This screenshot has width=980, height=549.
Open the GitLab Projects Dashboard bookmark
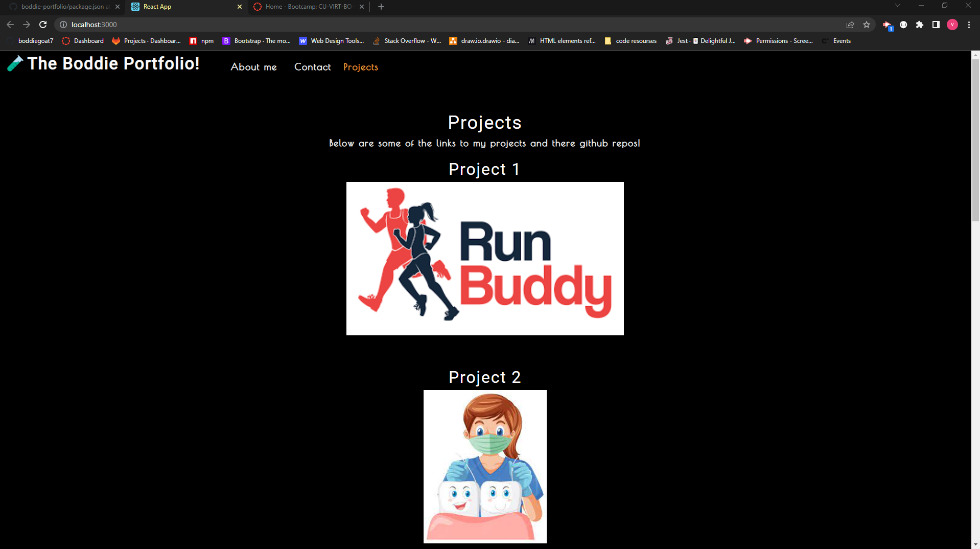146,41
